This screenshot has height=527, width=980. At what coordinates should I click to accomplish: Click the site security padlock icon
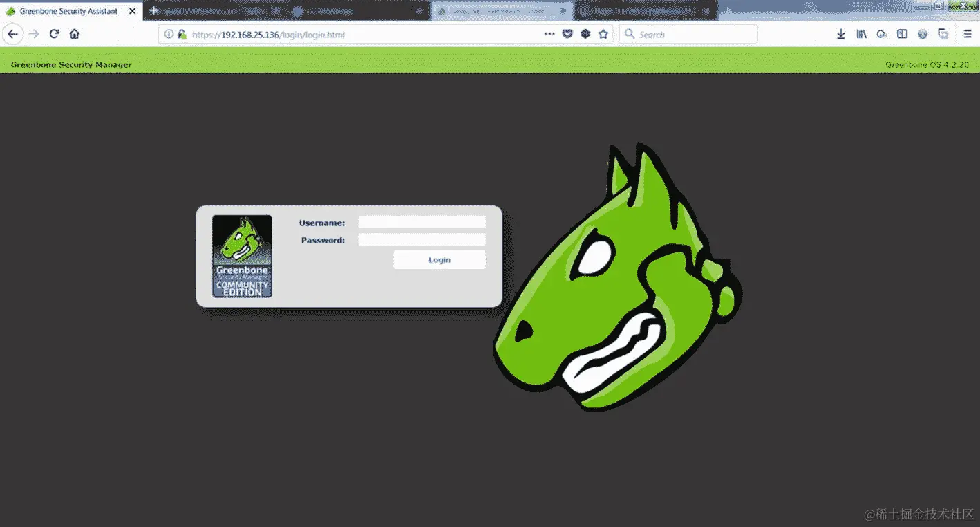click(x=182, y=33)
